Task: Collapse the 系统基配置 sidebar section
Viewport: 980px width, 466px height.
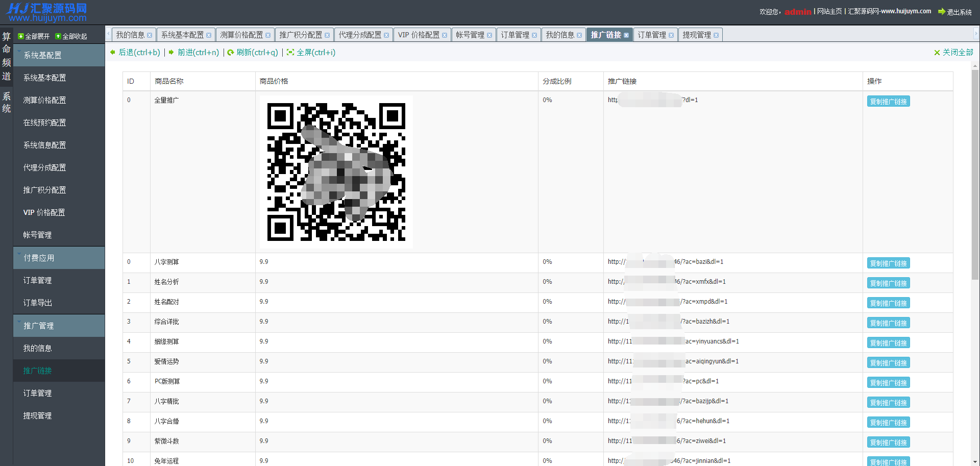Action: [59, 55]
